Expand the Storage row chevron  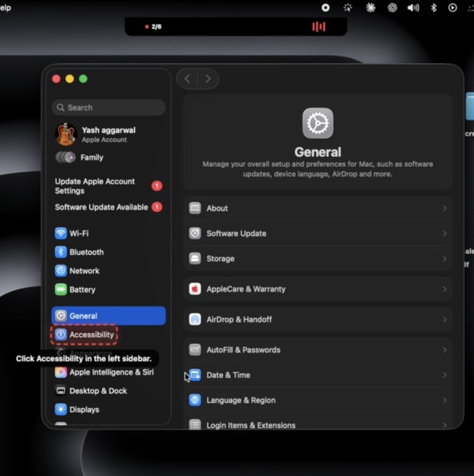[x=445, y=258]
